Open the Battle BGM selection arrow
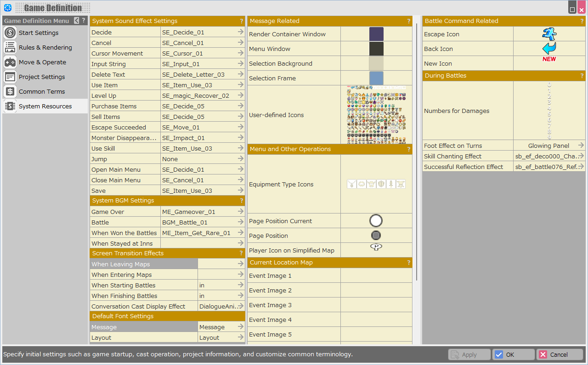The width and height of the screenshot is (588, 365). (x=241, y=222)
